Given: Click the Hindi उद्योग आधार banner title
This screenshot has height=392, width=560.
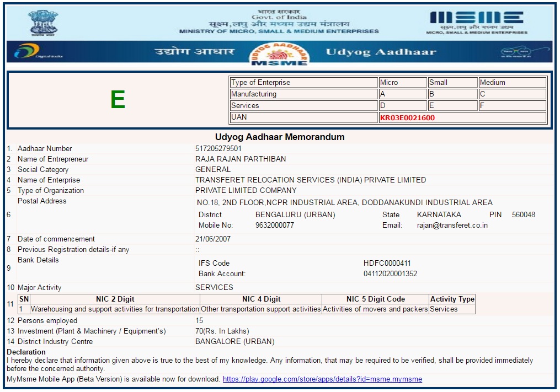Looking at the screenshot, I should coord(194,51).
